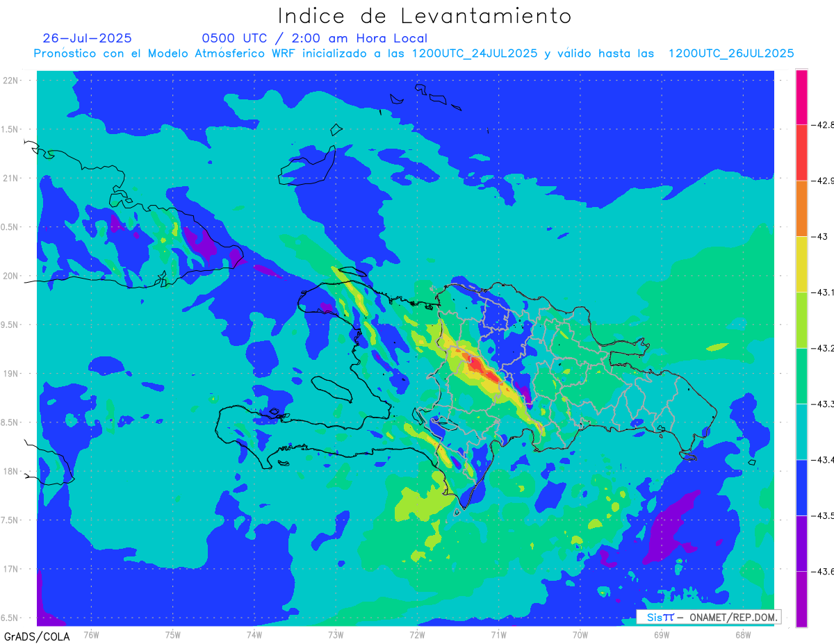This screenshot has width=834, height=644.
Task: Click the '73W' longitude label
Action: 336,634
